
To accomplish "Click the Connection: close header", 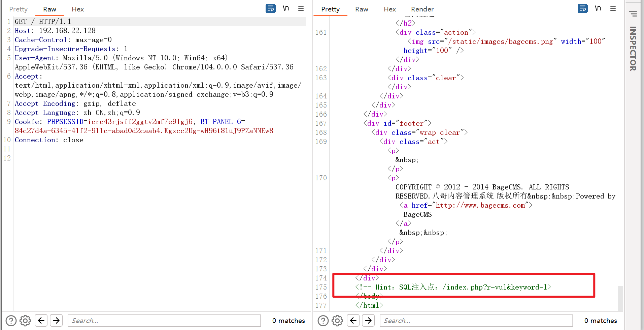I will (x=49, y=140).
